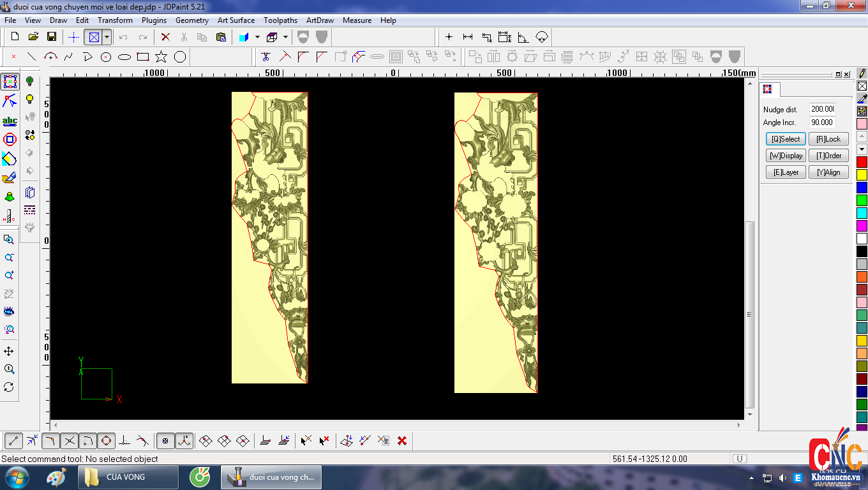Toggle endpoint snap in bottom toolbar
Screen dimensions: 868x490
pyautogui.click(x=13, y=440)
